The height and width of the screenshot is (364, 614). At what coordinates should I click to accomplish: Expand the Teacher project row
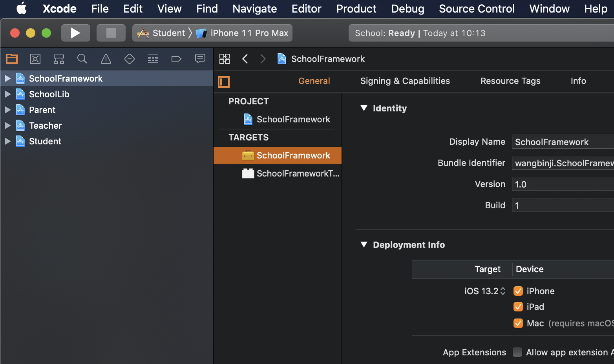tap(7, 126)
